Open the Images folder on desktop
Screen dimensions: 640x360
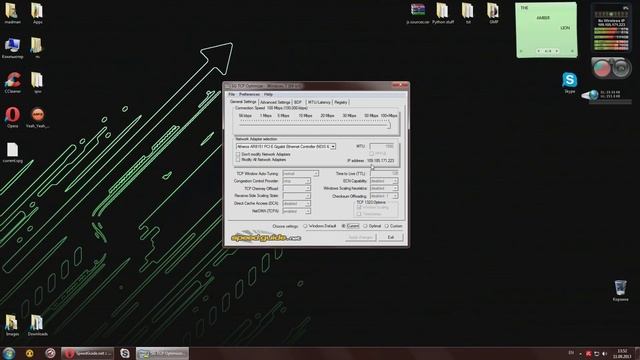click(x=12, y=324)
